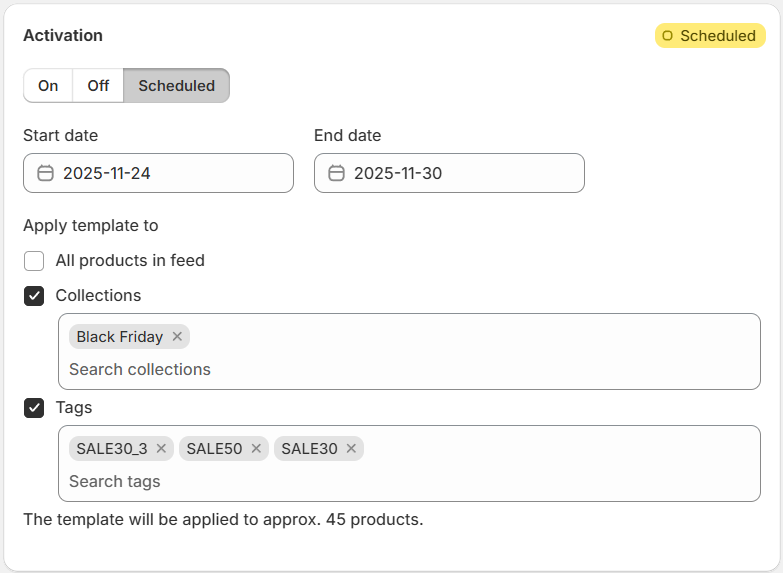The width and height of the screenshot is (783, 573).
Task: Uncheck the Tags checkbox
Action: (x=34, y=408)
